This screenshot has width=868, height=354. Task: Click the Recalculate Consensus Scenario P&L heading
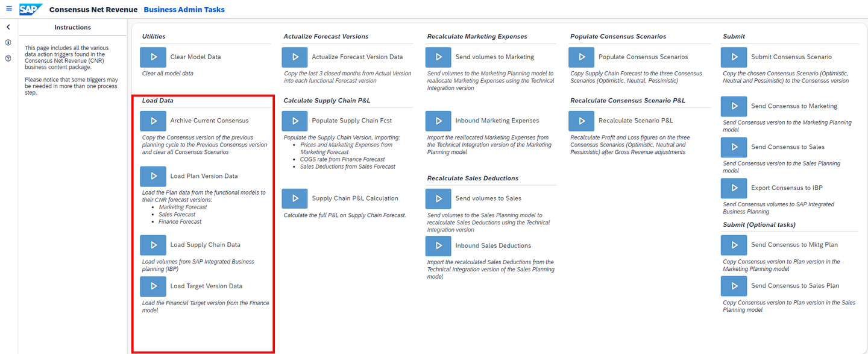coord(627,100)
